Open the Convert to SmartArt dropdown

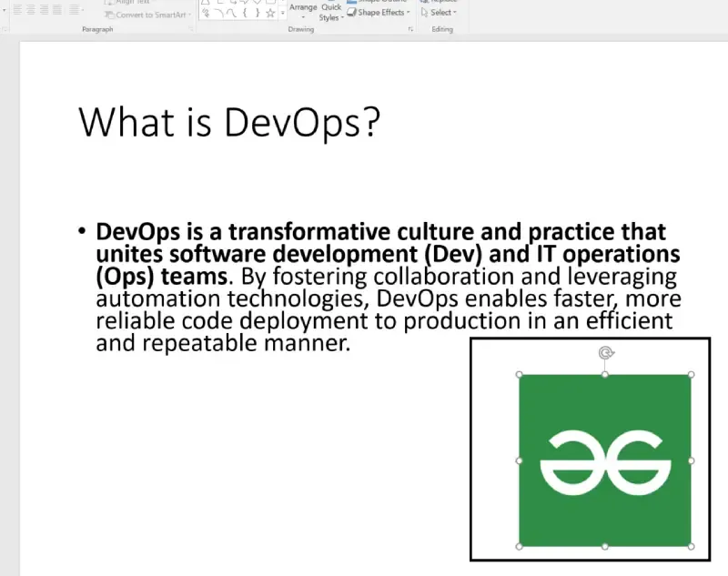point(148,15)
